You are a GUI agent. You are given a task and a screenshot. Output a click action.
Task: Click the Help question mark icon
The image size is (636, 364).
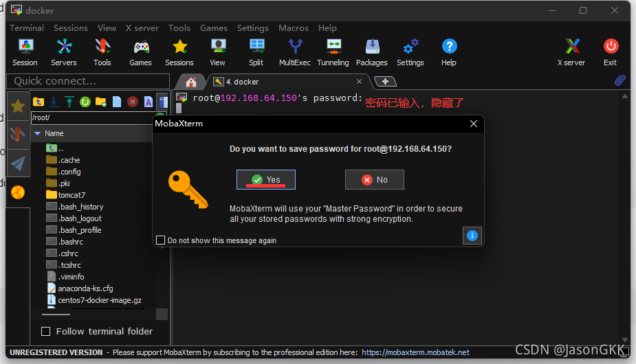[x=449, y=52]
